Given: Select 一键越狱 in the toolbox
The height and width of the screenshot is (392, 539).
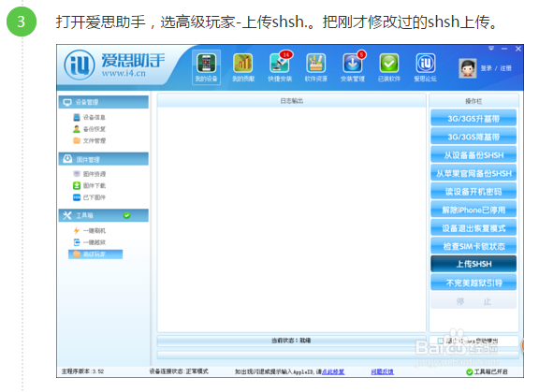Looking at the screenshot, I should pos(90,242).
